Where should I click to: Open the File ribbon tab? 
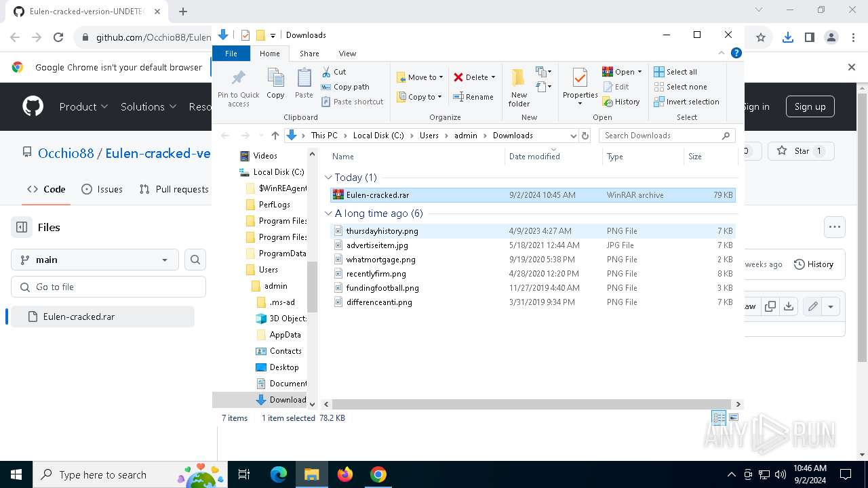tap(231, 54)
